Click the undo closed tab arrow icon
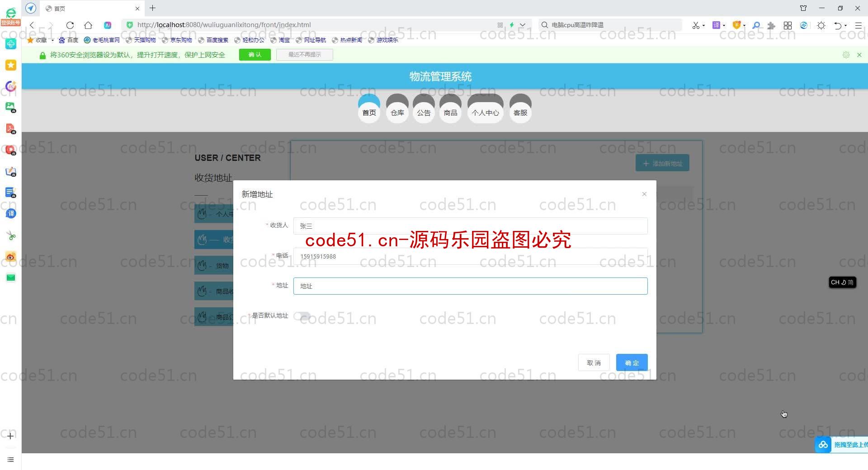 coord(838,25)
